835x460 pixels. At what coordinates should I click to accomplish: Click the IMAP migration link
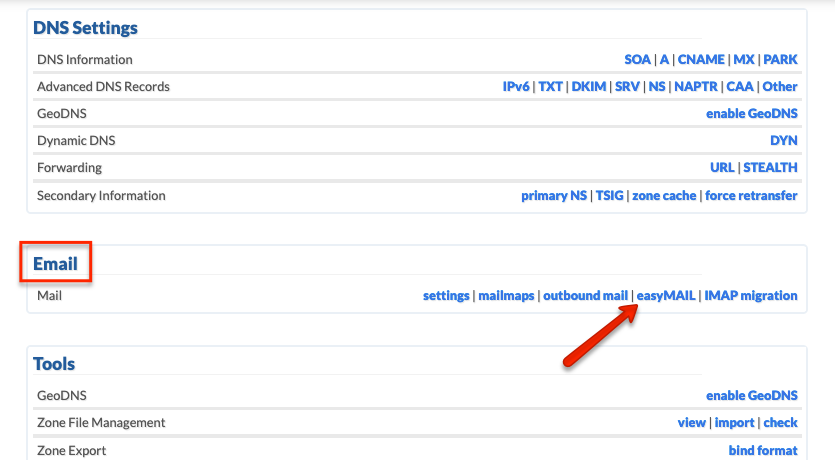click(751, 295)
